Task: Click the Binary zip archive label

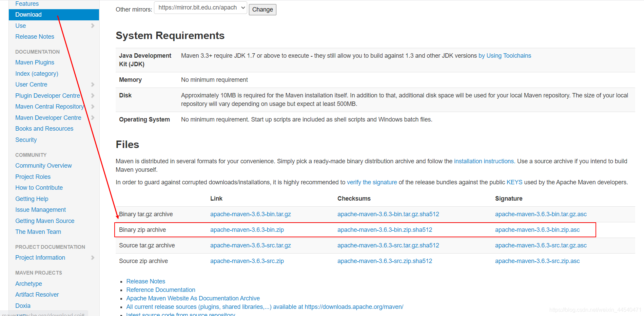Action: 142,230
